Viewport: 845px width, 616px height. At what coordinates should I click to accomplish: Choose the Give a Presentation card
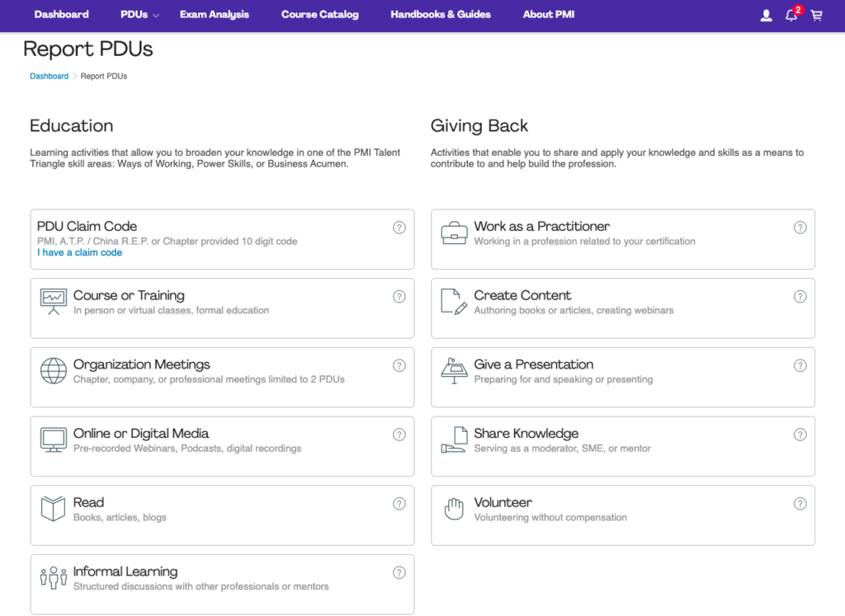(622, 377)
